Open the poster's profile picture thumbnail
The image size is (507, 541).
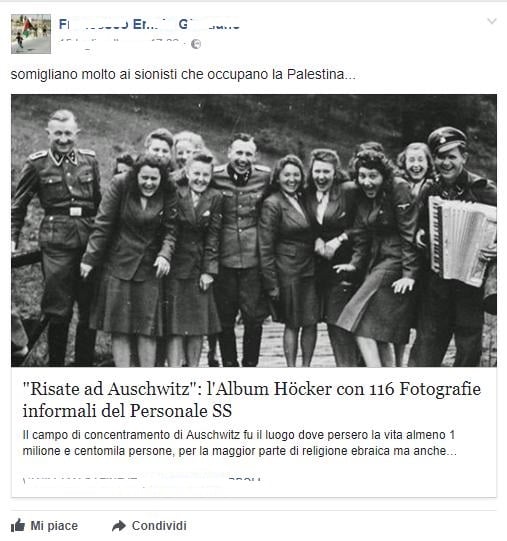[31, 34]
